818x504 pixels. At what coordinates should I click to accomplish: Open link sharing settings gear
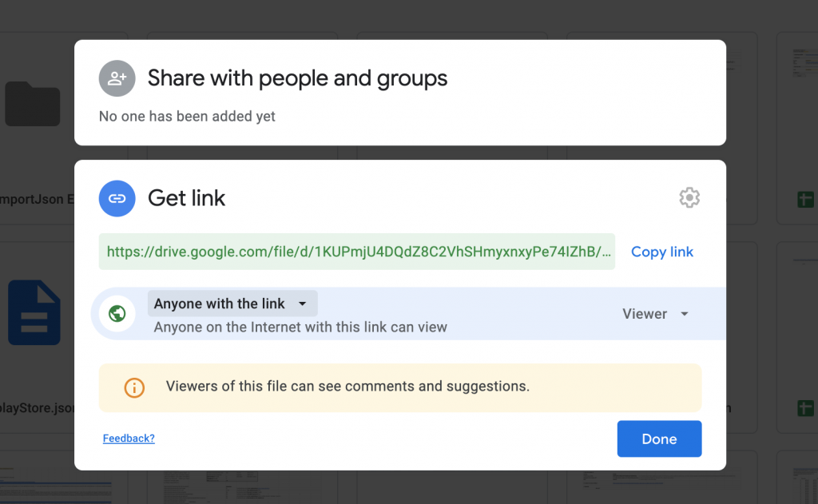point(689,197)
